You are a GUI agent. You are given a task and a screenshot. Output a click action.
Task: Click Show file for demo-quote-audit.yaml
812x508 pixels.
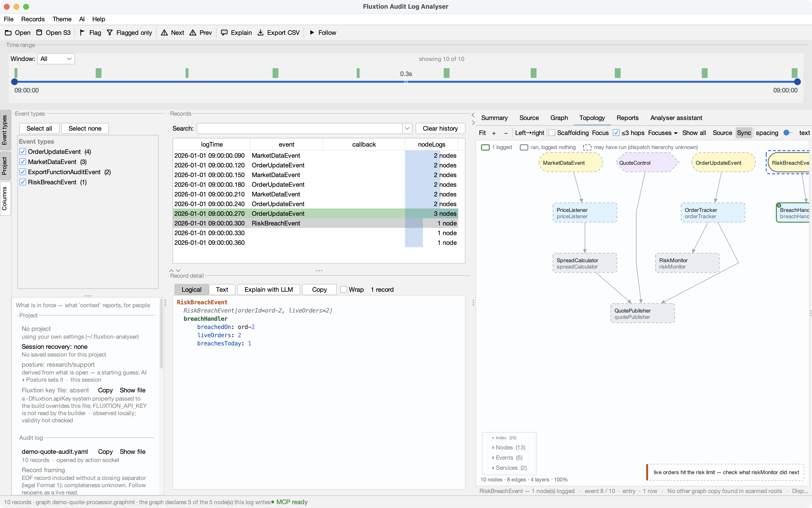[132, 452]
